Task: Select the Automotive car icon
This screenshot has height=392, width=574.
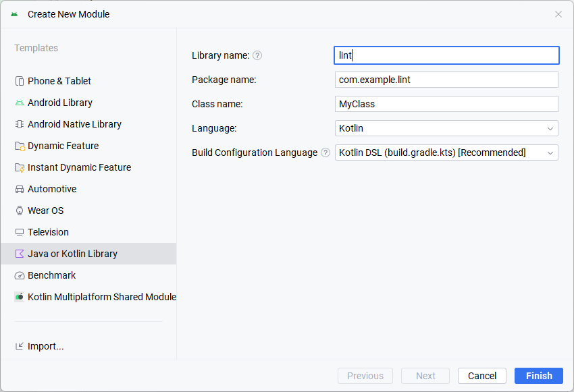Action: pos(20,189)
